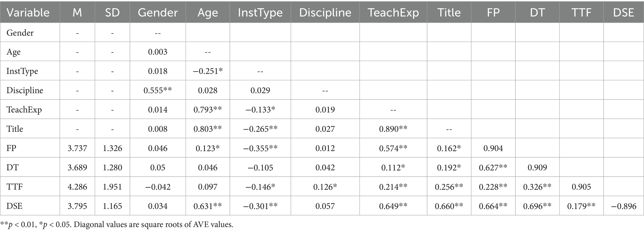
Task: Click the "DSE" column header
Action: [623, 12]
